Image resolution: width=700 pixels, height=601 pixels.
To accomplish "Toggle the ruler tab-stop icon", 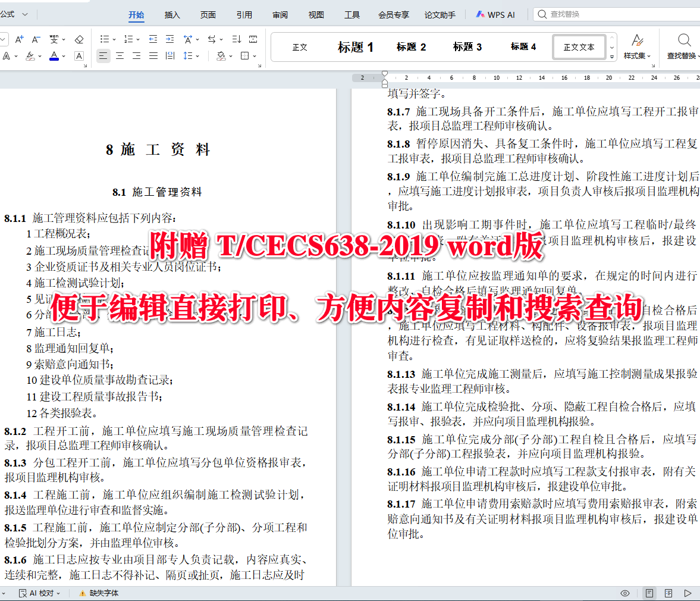I will tap(253, 39).
